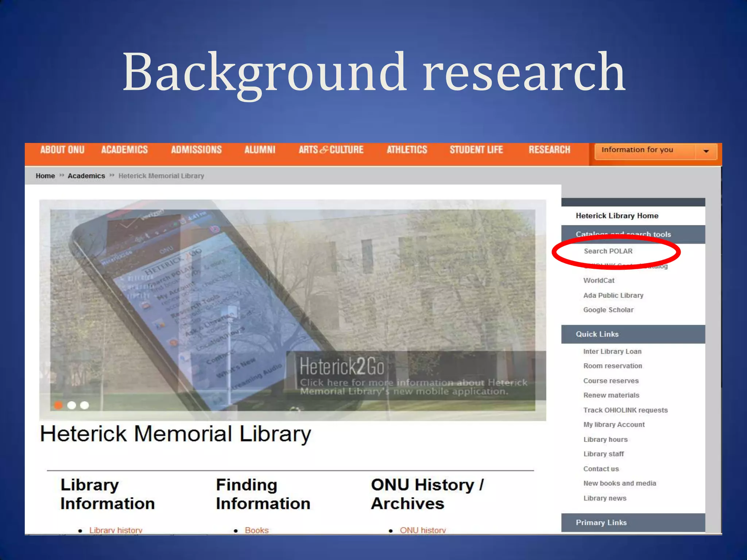Viewport: 747px width, 560px height.
Task: Expand the Information for you dropdown
Action: [655, 151]
